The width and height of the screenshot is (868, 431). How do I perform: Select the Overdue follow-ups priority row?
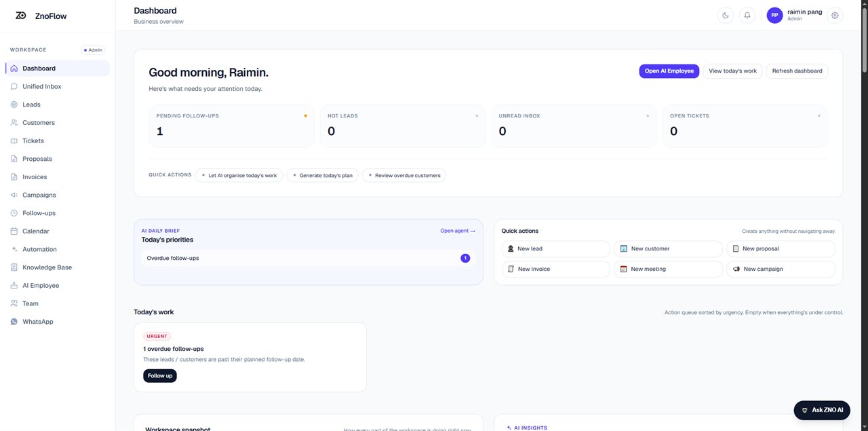click(309, 258)
